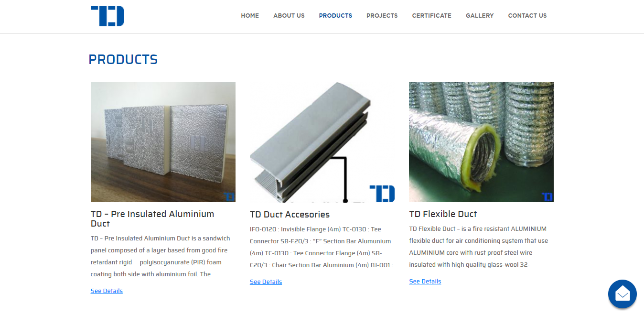Open the TD Duct Accesories image

point(322,142)
